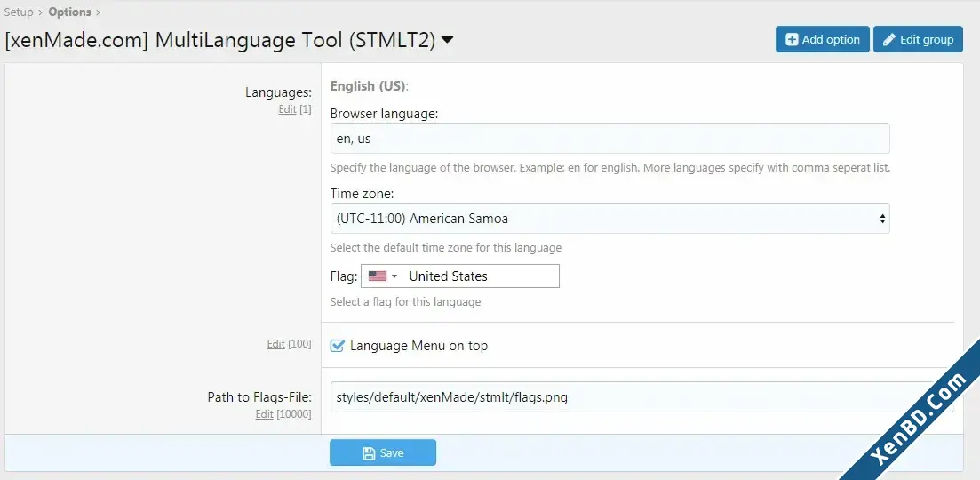Click the Add option button
This screenshot has height=480, width=980.
tap(823, 39)
